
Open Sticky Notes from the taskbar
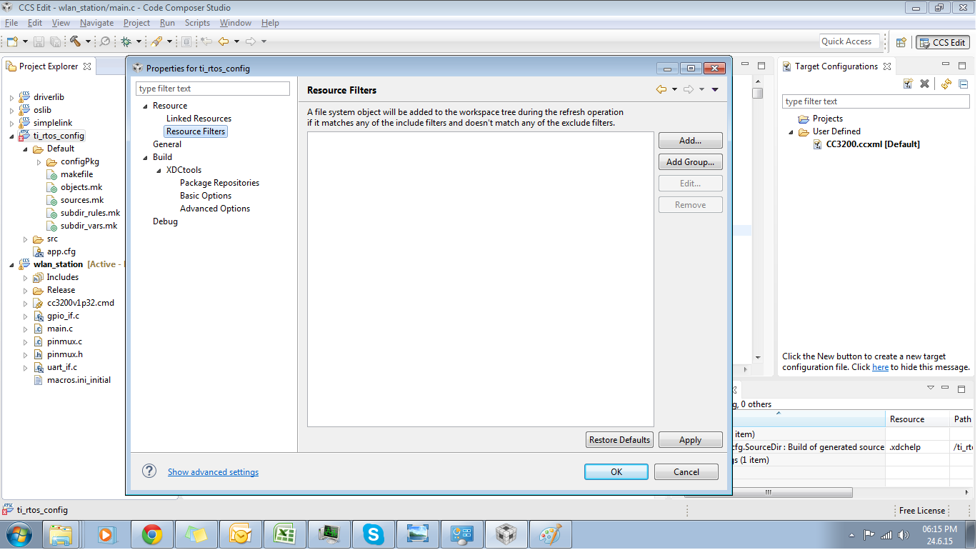coord(196,534)
